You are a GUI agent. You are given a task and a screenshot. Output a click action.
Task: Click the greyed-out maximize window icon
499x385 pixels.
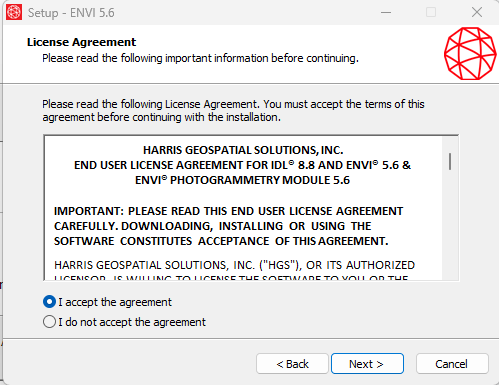pos(431,13)
